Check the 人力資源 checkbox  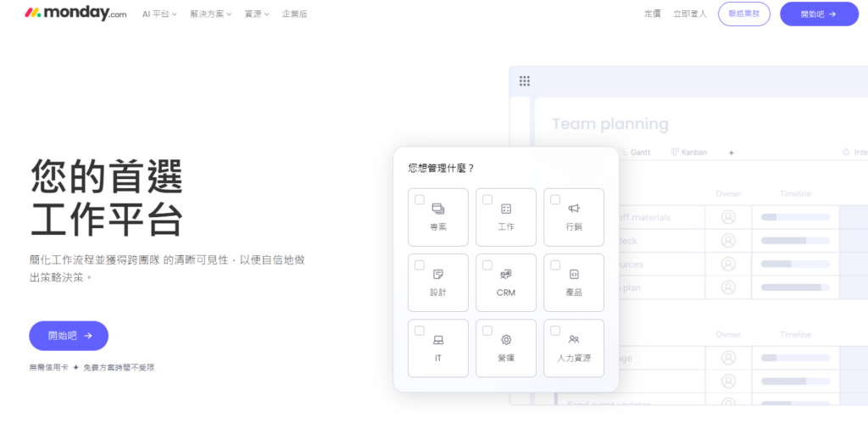point(555,331)
